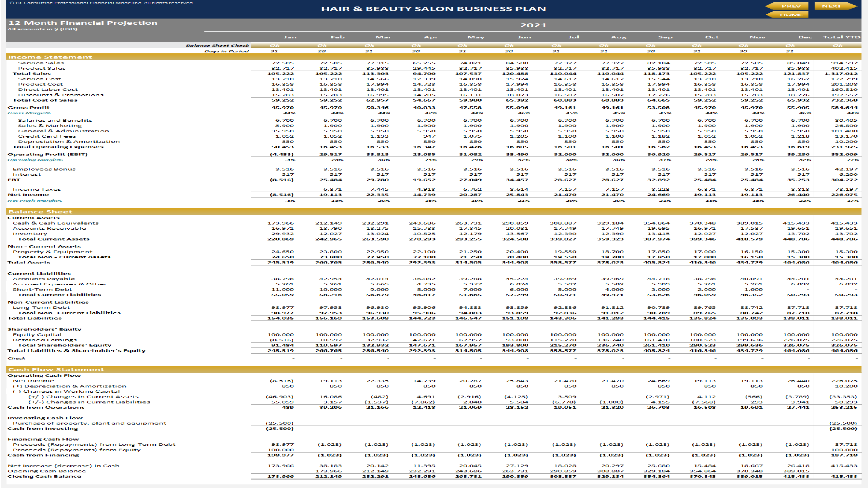Click the January Cash from Investing value (25.500)
The image size is (868, 488).
[280, 429]
